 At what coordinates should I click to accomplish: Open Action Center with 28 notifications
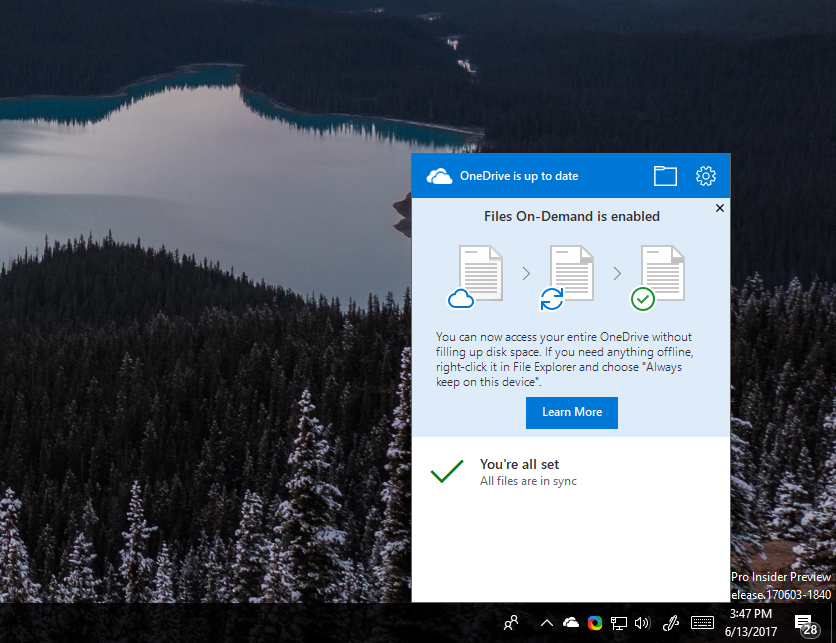click(x=806, y=624)
